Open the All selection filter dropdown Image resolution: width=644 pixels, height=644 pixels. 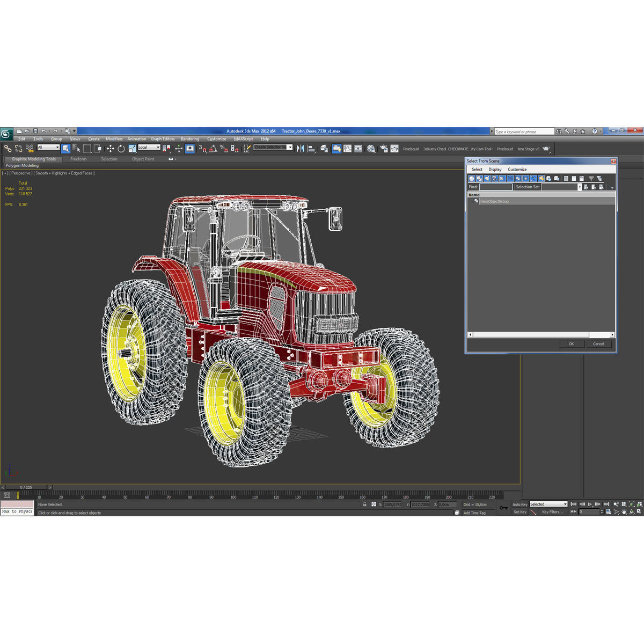48,147
